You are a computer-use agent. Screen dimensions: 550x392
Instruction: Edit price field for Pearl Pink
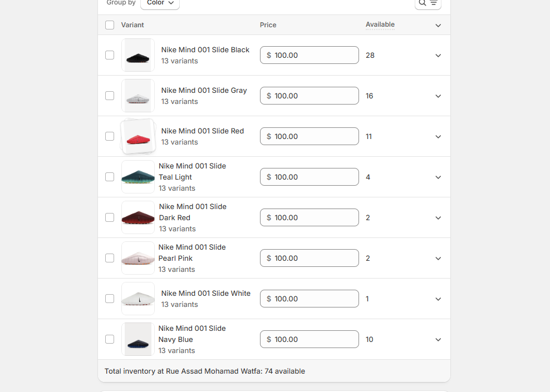[310, 258]
